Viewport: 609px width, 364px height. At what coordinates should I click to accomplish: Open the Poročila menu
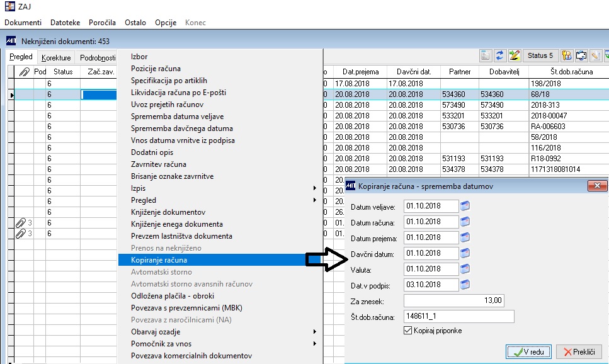102,23
